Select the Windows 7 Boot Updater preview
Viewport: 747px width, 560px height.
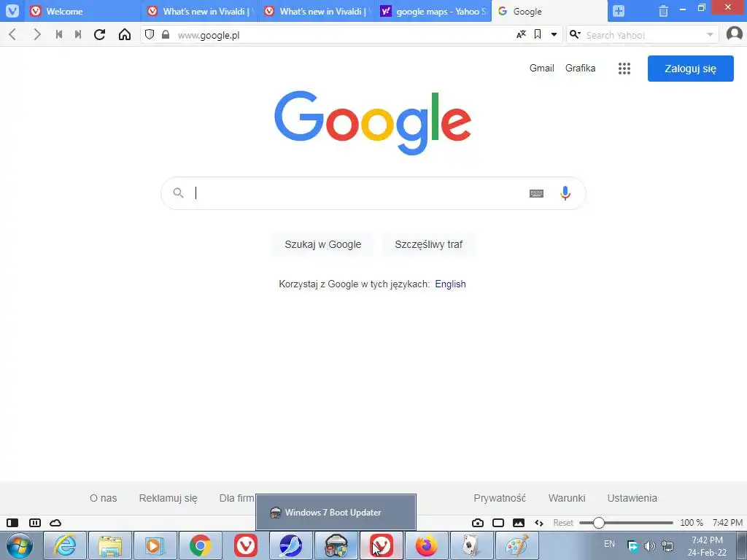[x=336, y=513]
